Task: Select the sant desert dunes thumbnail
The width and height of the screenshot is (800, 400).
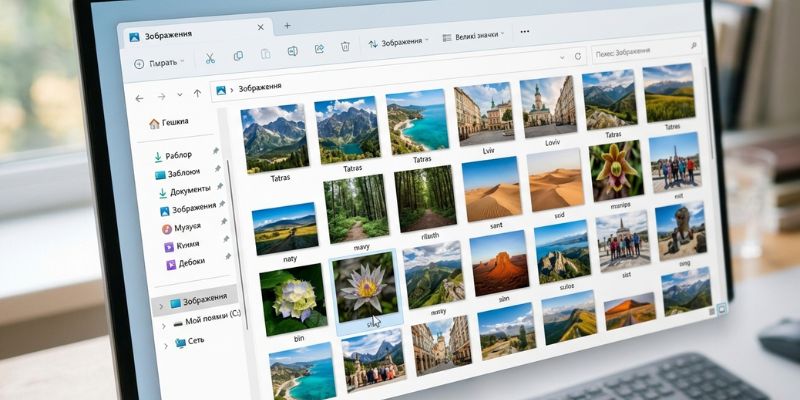Action: (x=492, y=189)
